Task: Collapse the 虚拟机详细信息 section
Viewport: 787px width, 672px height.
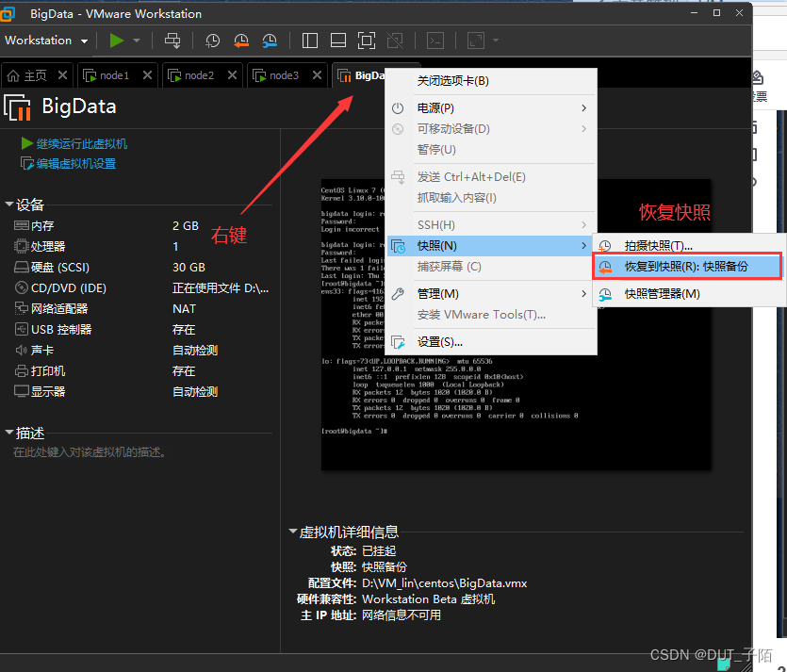Action: [x=293, y=532]
